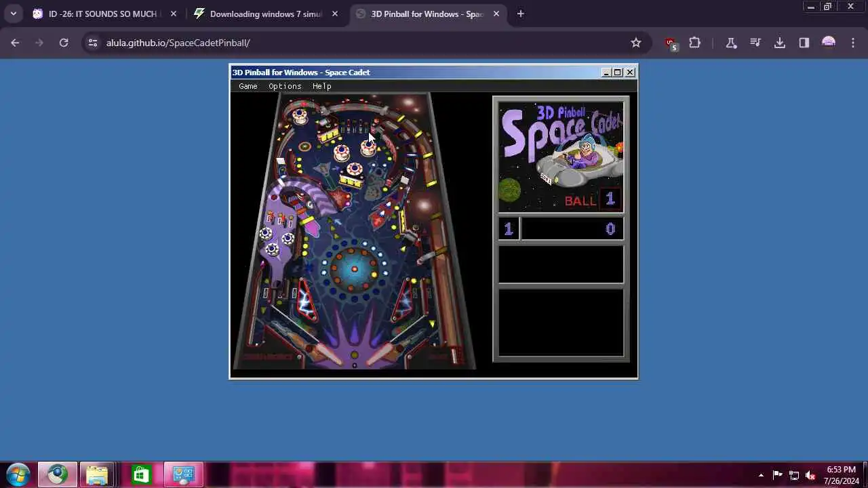Open the Windows Start orb
The image size is (868, 488).
pyautogui.click(x=18, y=474)
